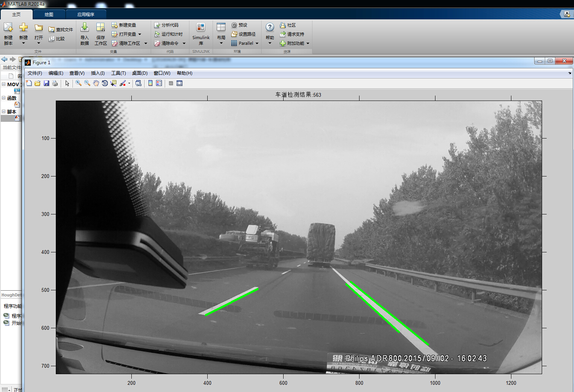The image size is (574, 392).
Task: Open a file via Figure toolbar folder icon
Action: tap(38, 83)
